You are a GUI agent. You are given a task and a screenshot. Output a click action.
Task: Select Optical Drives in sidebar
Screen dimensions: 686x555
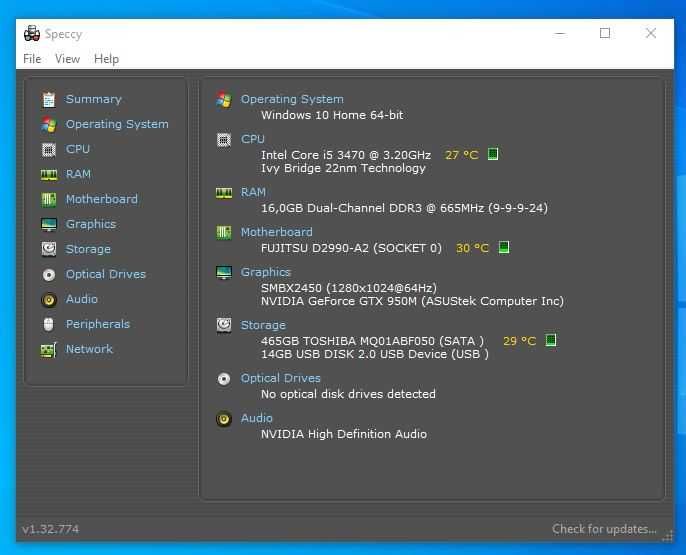(105, 274)
